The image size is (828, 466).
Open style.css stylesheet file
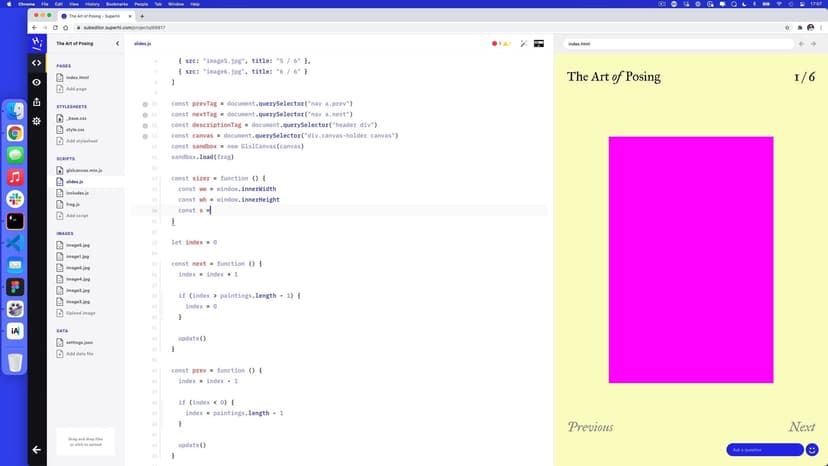coord(75,129)
